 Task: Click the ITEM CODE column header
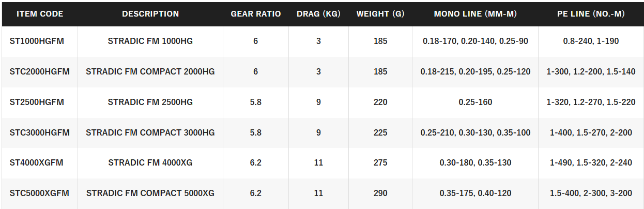coord(40,14)
